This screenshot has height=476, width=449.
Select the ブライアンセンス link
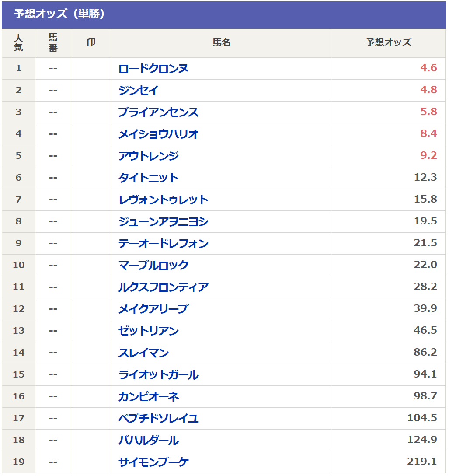(x=158, y=112)
